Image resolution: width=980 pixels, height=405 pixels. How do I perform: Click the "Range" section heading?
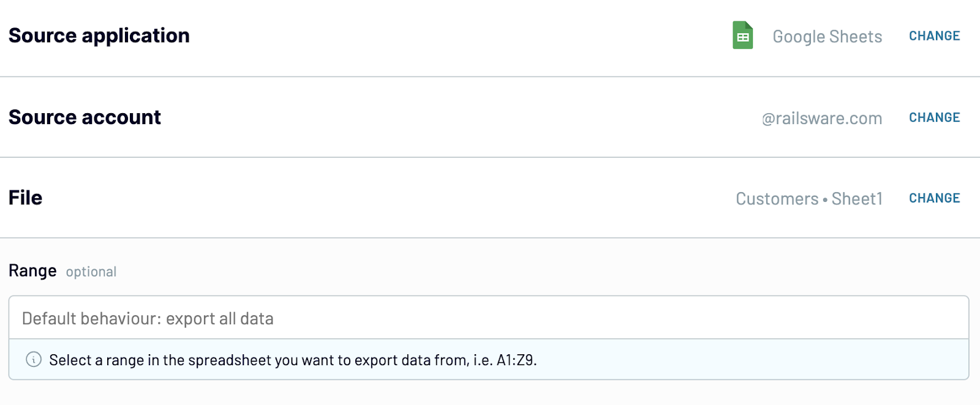coord(32,271)
